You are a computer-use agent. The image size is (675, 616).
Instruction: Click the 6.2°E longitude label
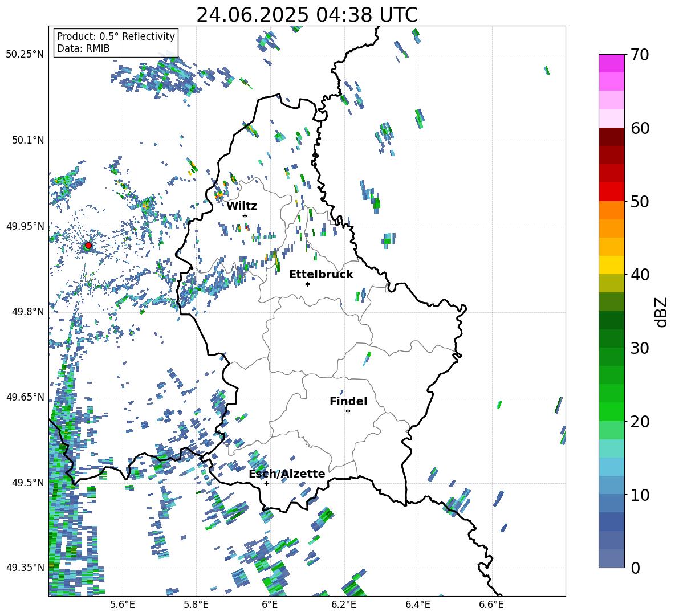(344, 605)
